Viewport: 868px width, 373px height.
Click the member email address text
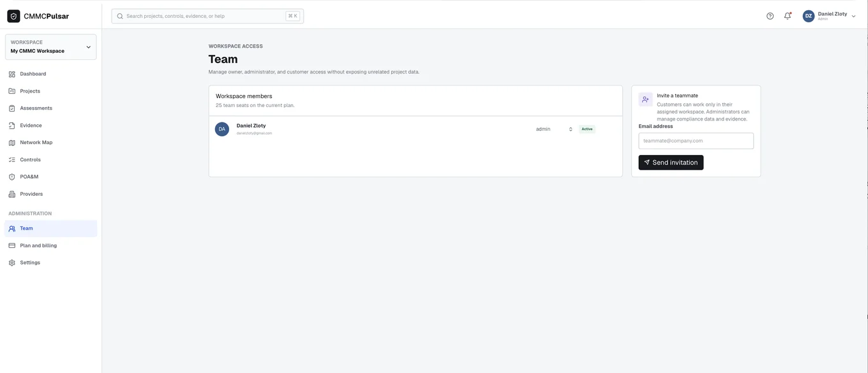[x=254, y=133]
